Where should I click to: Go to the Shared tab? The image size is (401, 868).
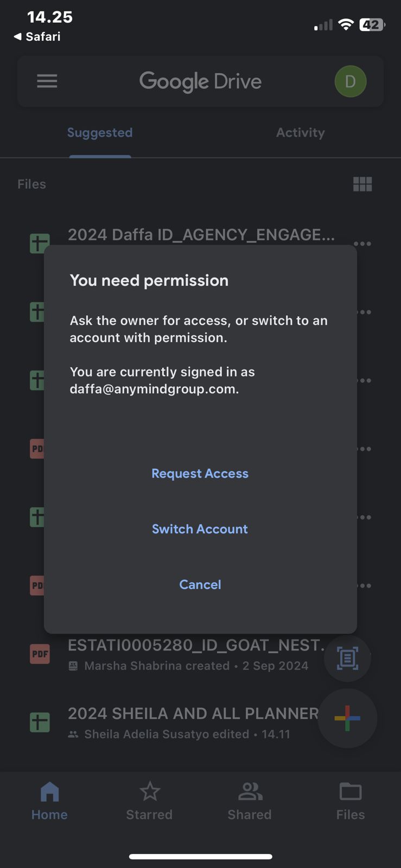(x=250, y=801)
